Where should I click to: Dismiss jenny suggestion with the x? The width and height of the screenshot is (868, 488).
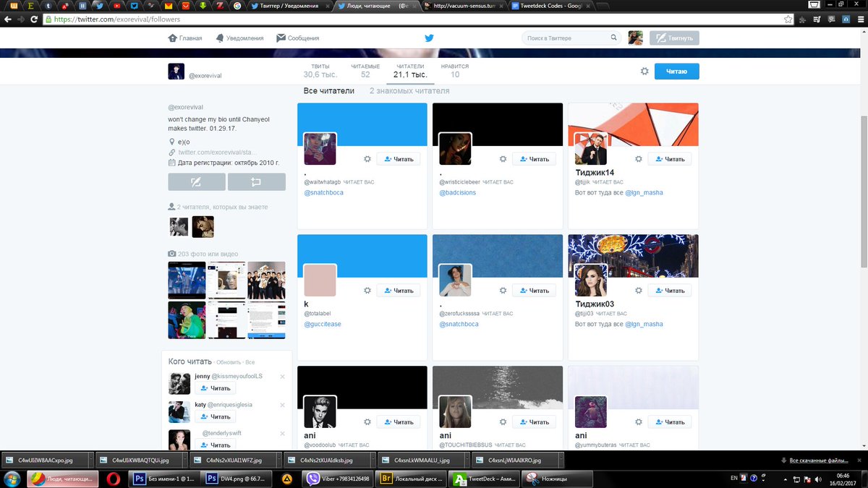(x=282, y=377)
